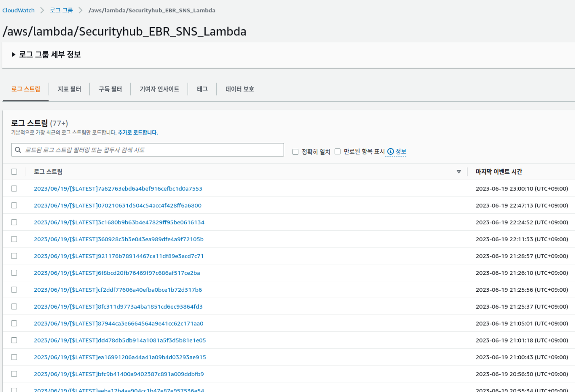Click the sort arrow in log stream column
This screenshot has height=392, width=575.
[459, 172]
